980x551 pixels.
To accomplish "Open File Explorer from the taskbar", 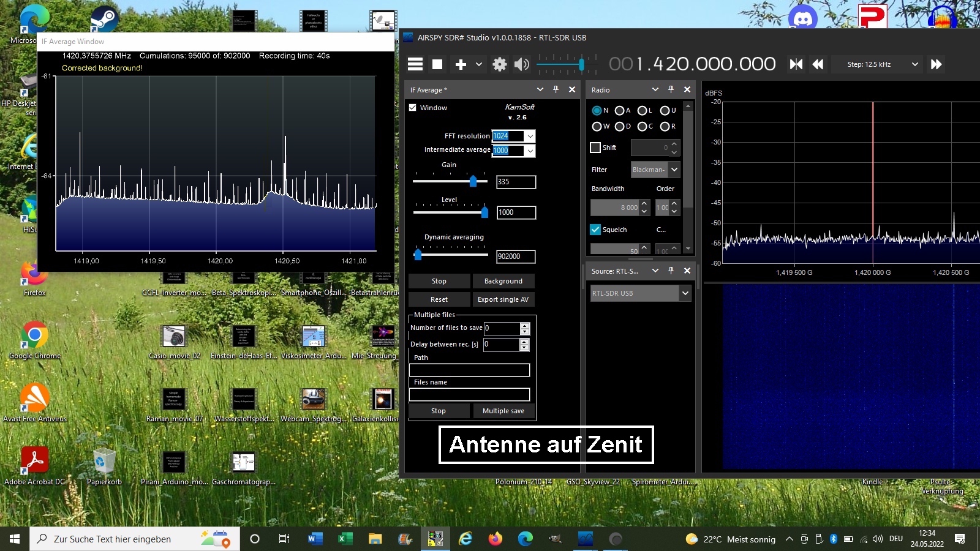I will pos(375,539).
